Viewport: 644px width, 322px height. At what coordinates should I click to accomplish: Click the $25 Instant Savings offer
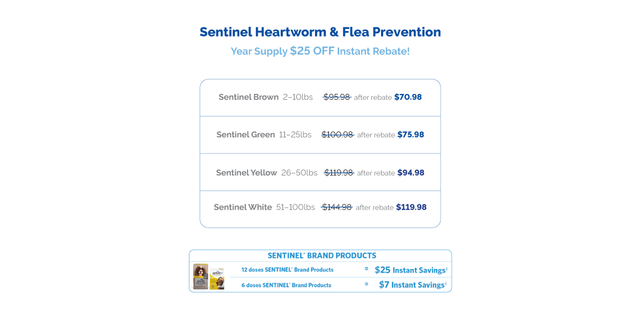[x=411, y=270]
